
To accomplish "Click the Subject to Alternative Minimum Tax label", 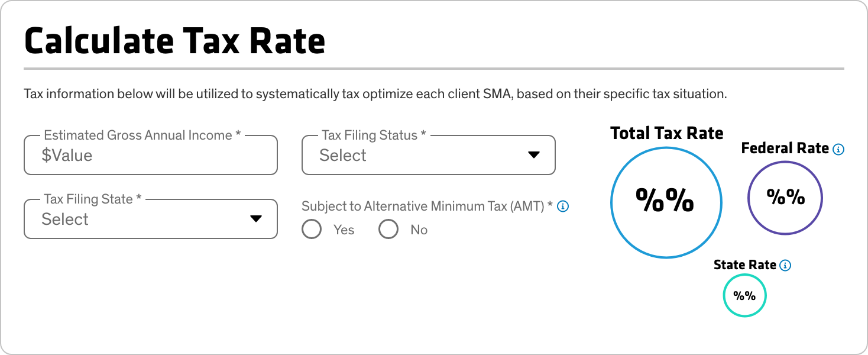I will (x=427, y=206).
